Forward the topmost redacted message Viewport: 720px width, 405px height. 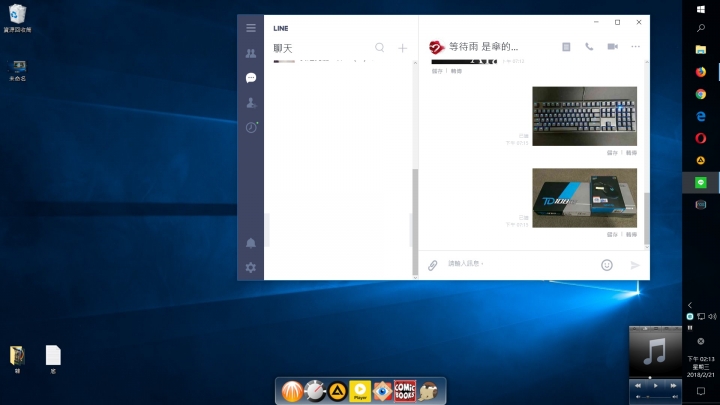(x=456, y=71)
